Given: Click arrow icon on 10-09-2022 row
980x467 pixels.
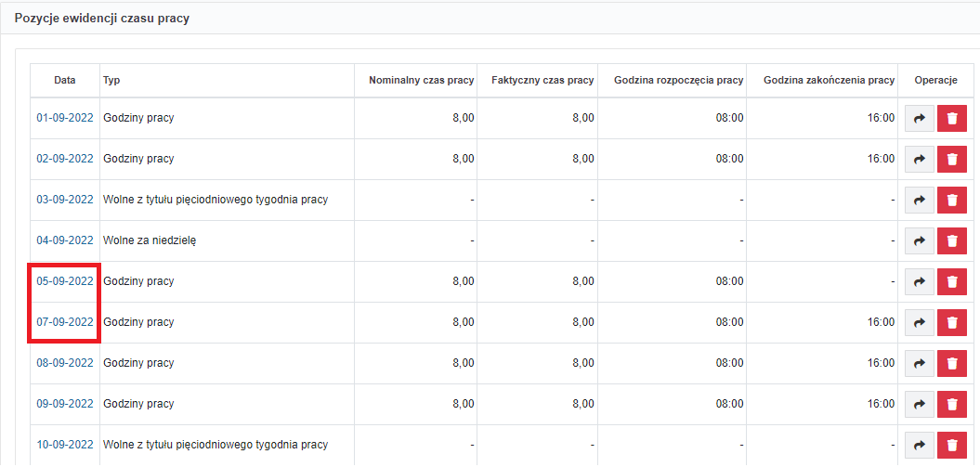Looking at the screenshot, I should [x=920, y=445].
